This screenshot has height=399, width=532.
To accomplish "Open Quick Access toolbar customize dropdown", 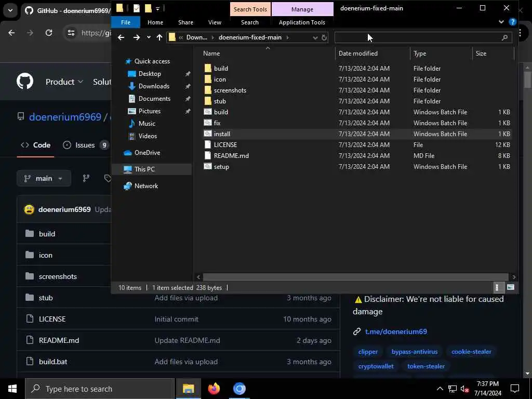I will (x=158, y=8).
